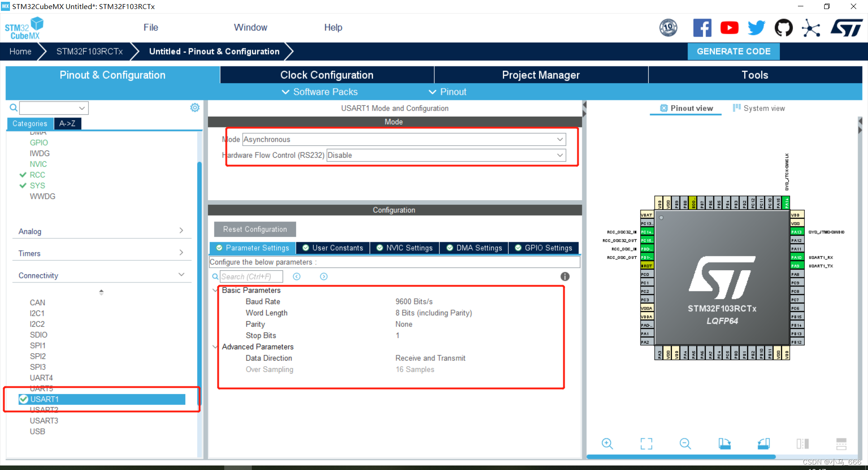Select the Pinout view button
The width and height of the screenshot is (868, 470).
coord(686,108)
